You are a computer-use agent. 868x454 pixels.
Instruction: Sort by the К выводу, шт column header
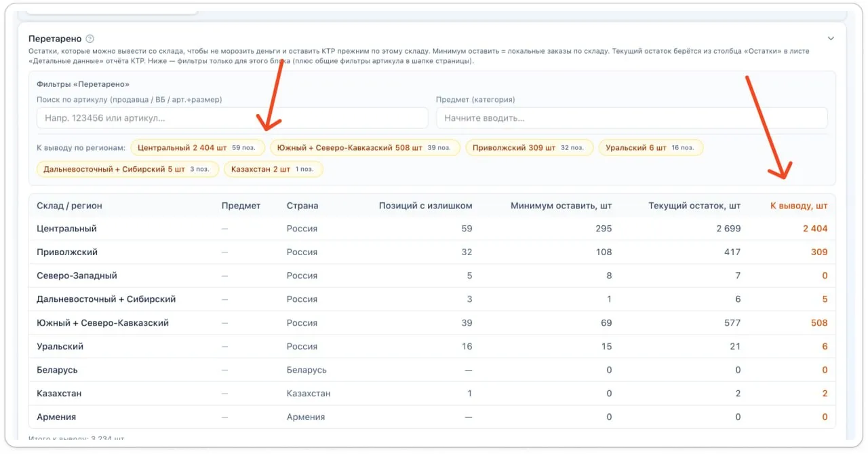click(798, 206)
